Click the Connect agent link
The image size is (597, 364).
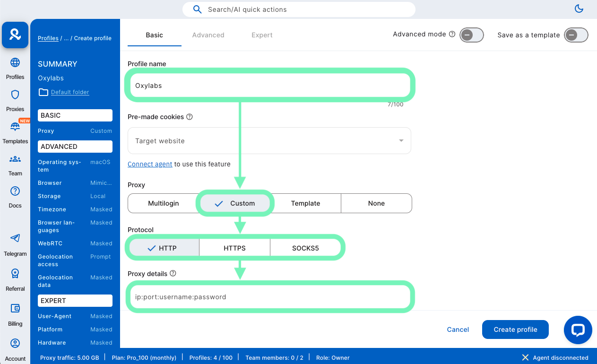(x=150, y=164)
